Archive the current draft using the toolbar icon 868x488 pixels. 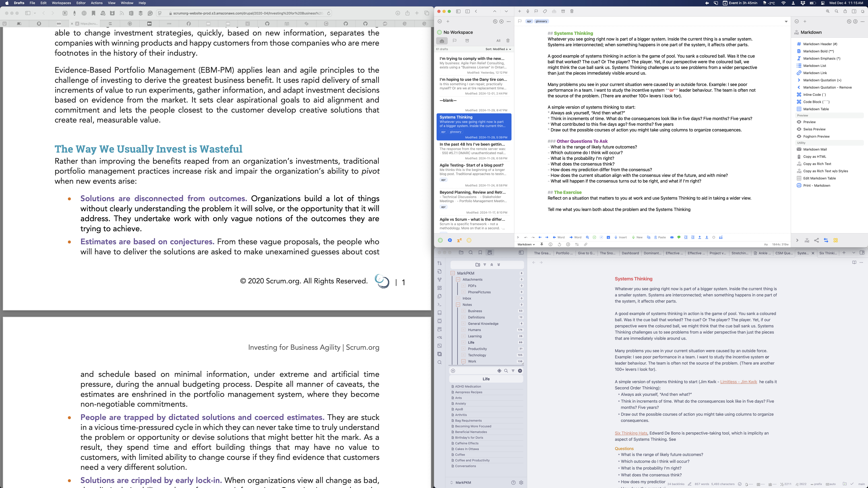[563, 11]
